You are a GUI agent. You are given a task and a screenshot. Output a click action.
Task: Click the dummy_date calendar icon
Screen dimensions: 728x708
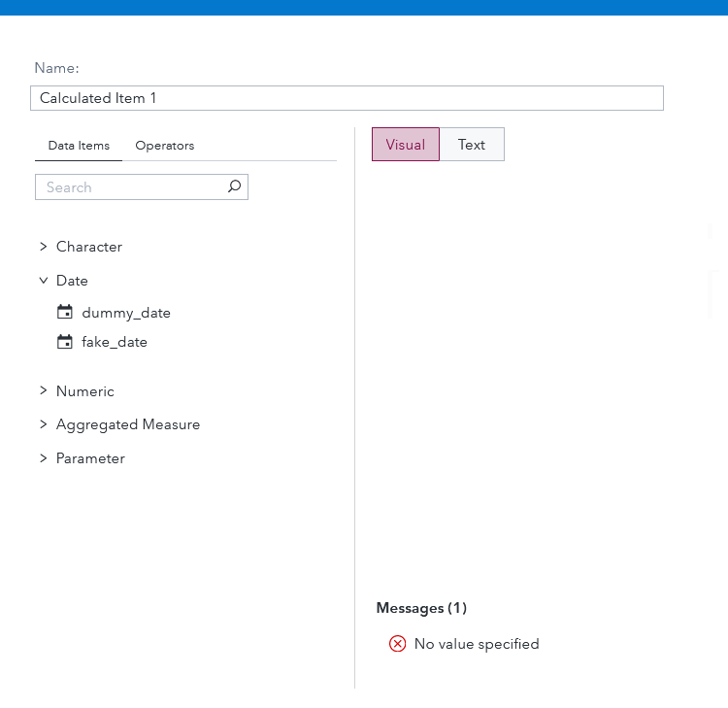[x=65, y=312]
